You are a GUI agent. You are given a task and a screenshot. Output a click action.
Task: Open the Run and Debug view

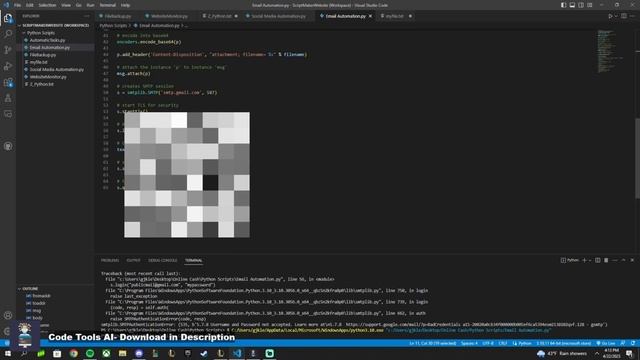pos(8,66)
